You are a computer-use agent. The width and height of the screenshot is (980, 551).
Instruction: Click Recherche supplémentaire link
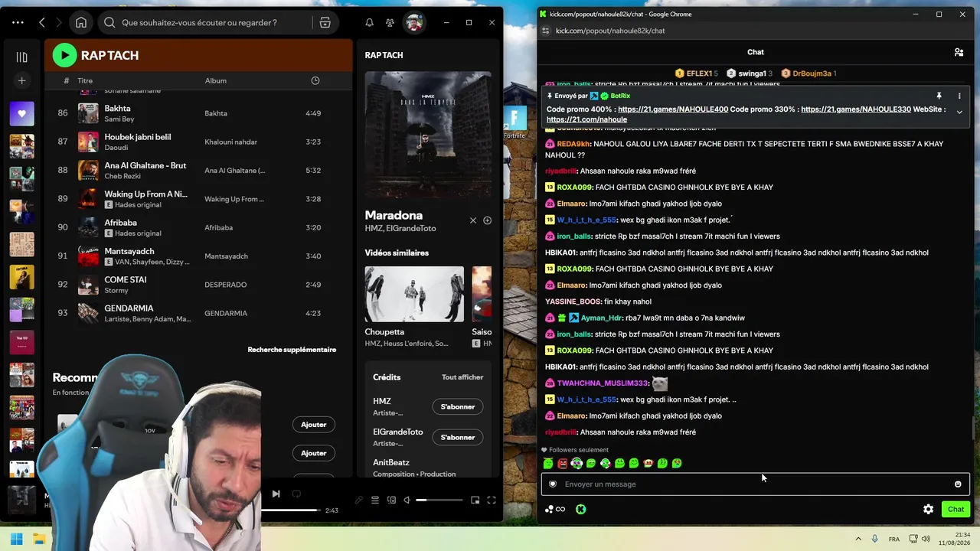[292, 350]
